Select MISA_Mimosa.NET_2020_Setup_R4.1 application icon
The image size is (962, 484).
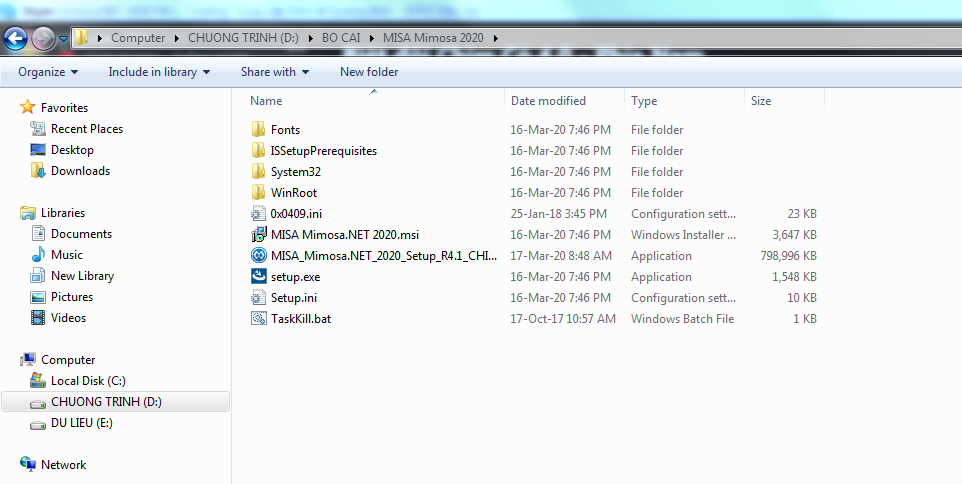(x=258, y=255)
